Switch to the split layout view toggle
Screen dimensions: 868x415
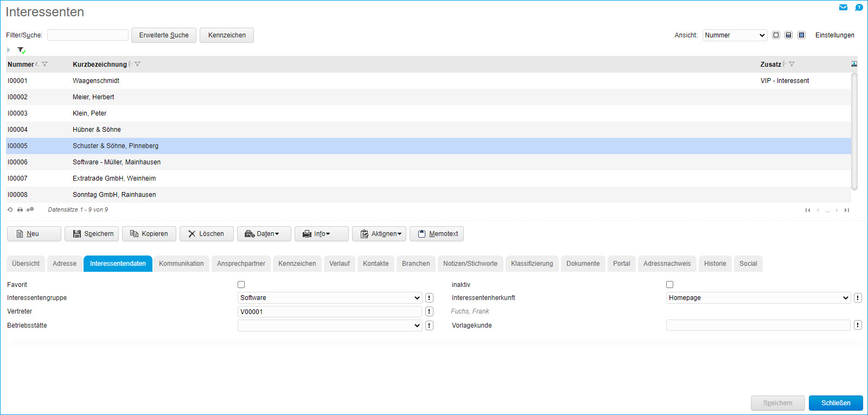tap(788, 35)
